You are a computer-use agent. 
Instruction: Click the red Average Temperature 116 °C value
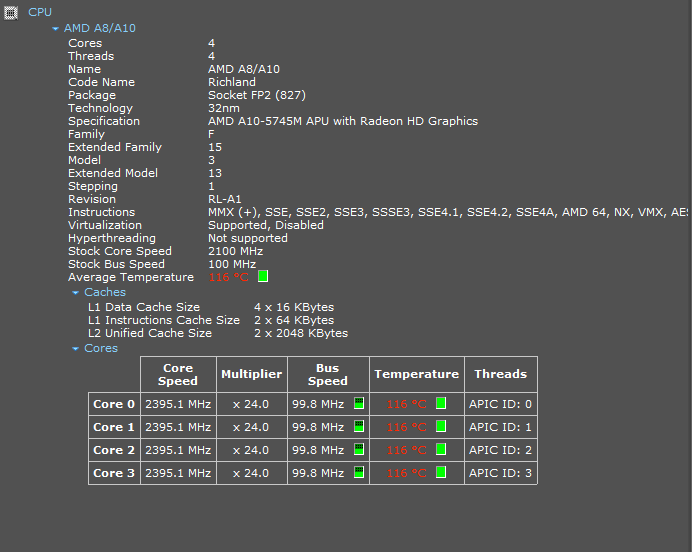tap(229, 277)
